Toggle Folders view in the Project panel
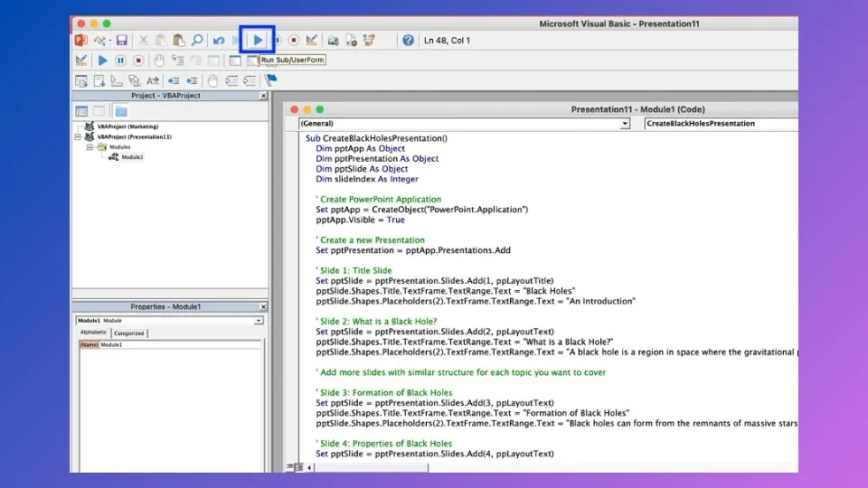868x488 pixels. (x=120, y=111)
